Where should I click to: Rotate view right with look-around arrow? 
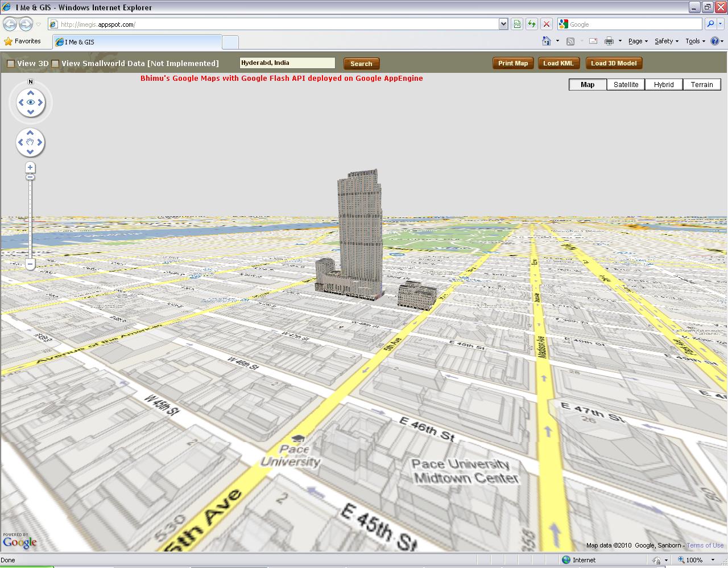point(40,102)
